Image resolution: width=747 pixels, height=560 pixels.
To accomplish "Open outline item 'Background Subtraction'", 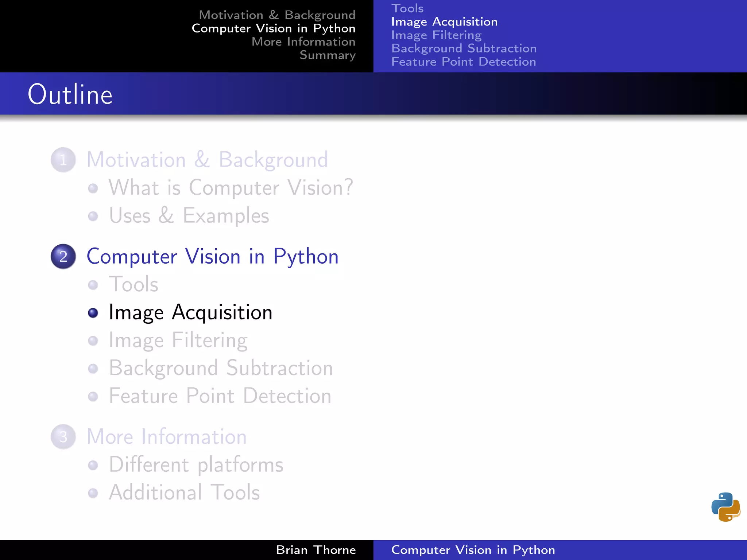I will click(x=221, y=368).
